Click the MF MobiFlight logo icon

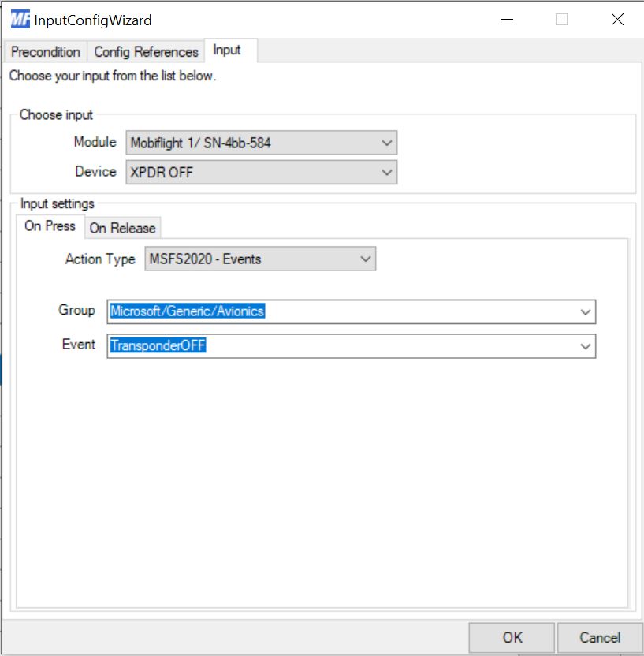pyautogui.click(x=20, y=20)
